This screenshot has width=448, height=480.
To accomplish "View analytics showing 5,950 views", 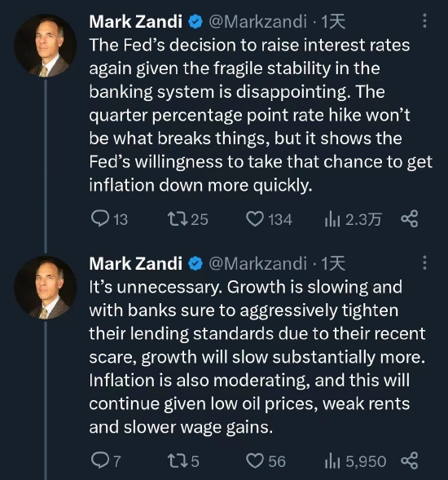I will pyautogui.click(x=355, y=460).
